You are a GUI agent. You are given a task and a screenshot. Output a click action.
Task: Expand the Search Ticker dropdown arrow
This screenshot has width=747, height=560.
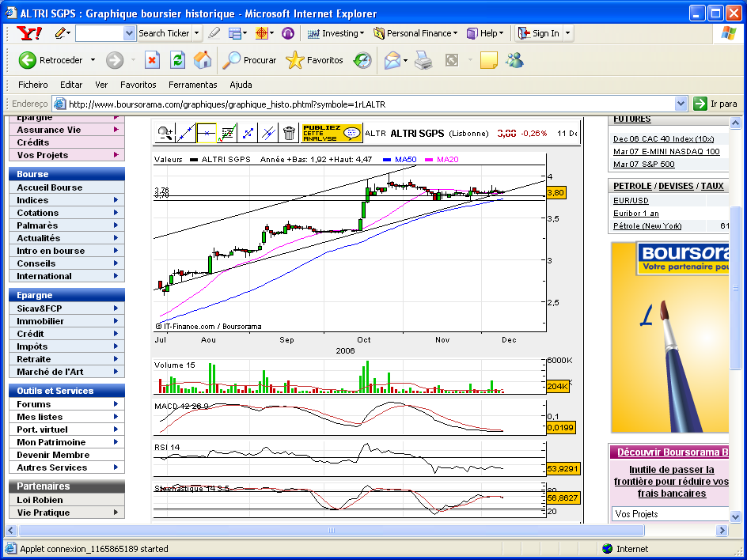pos(197,33)
